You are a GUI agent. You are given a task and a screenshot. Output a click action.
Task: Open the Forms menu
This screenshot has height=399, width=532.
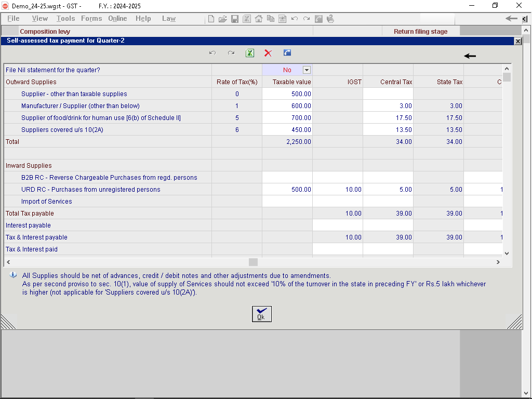91,19
